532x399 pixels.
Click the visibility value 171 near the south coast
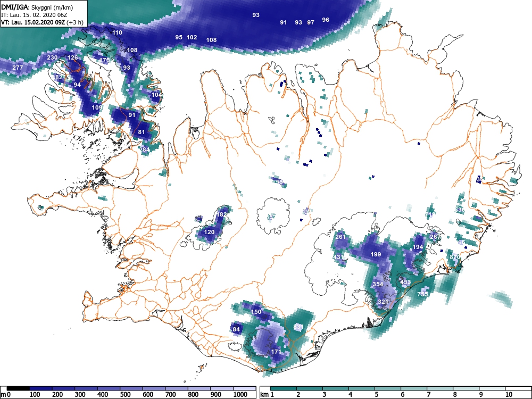(x=276, y=352)
